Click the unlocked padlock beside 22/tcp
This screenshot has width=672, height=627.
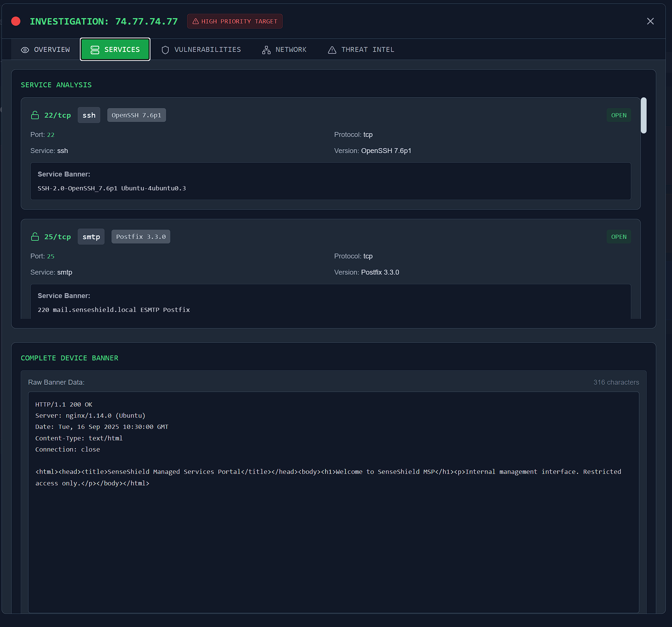click(x=35, y=115)
